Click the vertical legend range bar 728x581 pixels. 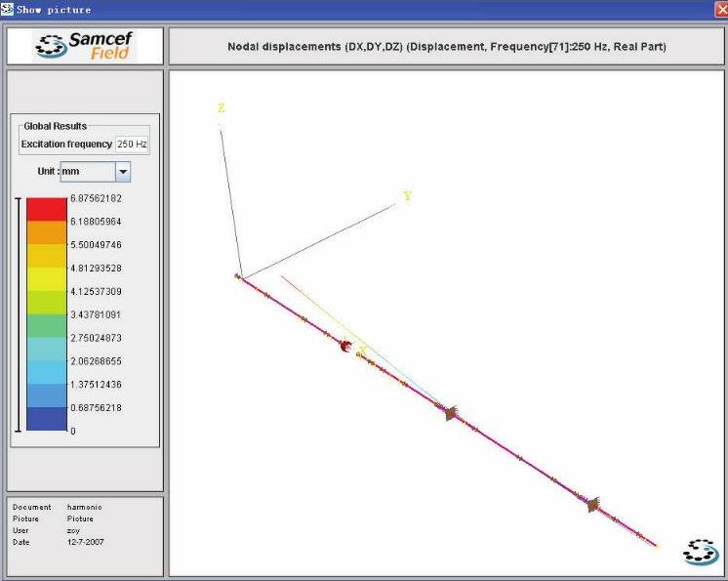point(17,313)
